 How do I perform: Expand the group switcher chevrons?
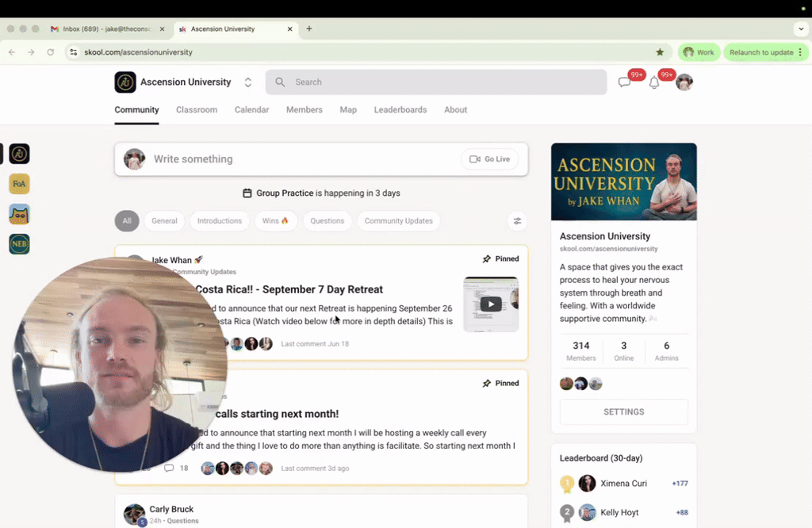click(x=248, y=82)
